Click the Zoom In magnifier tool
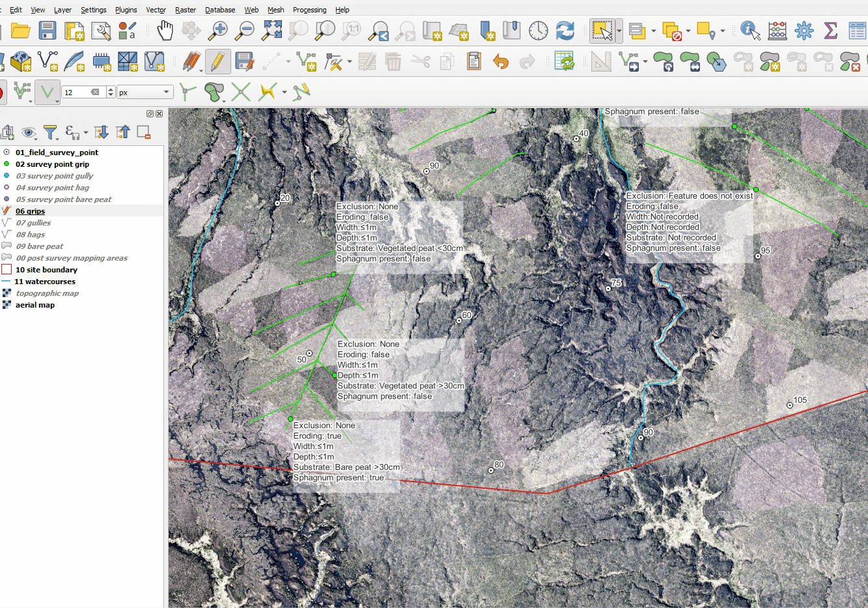868x608 pixels. click(217, 30)
